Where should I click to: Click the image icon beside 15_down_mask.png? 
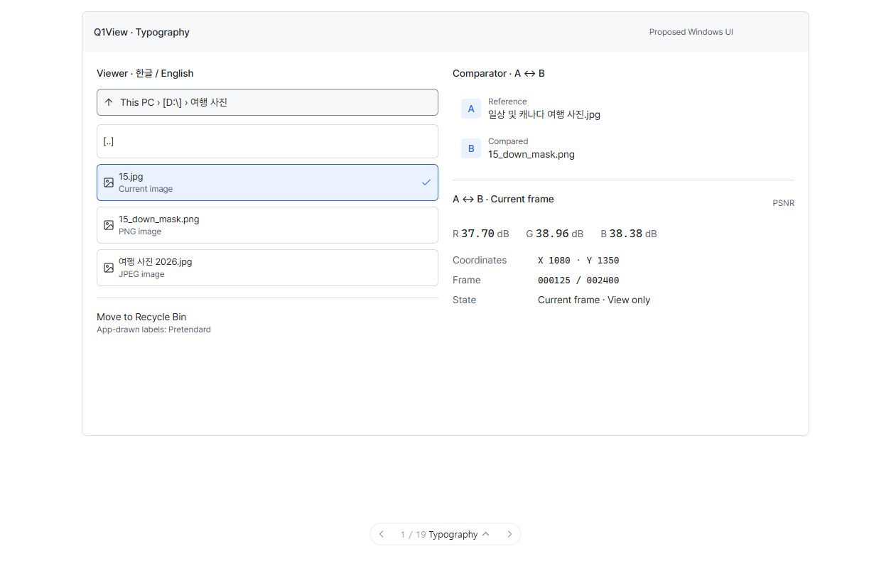[109, 225]
